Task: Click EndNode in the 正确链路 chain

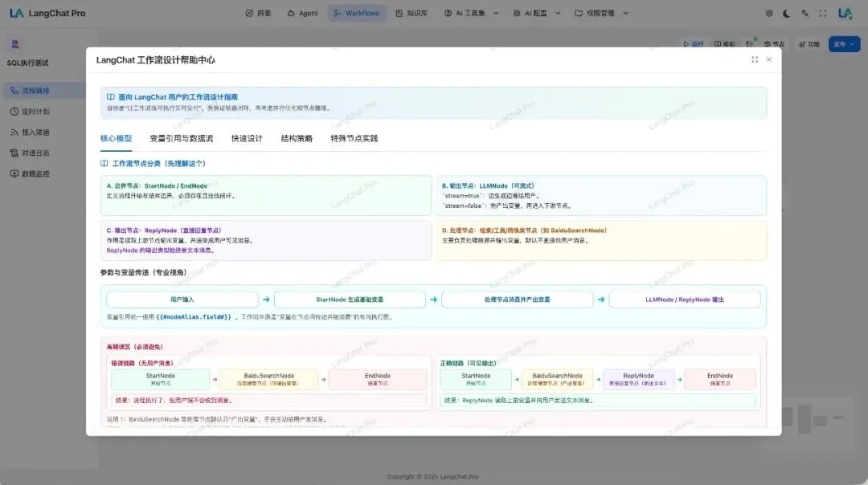Action: pyautogui.click(x=719, y=379)
